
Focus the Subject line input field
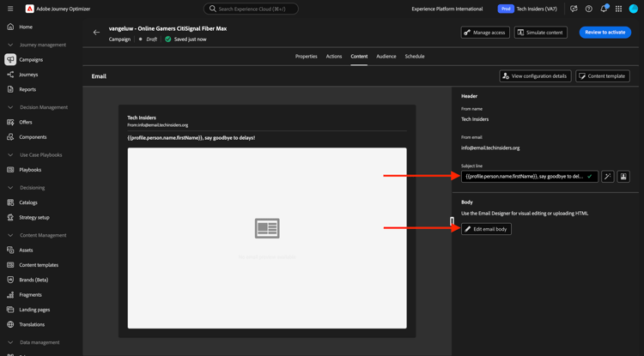click(524, 177)
